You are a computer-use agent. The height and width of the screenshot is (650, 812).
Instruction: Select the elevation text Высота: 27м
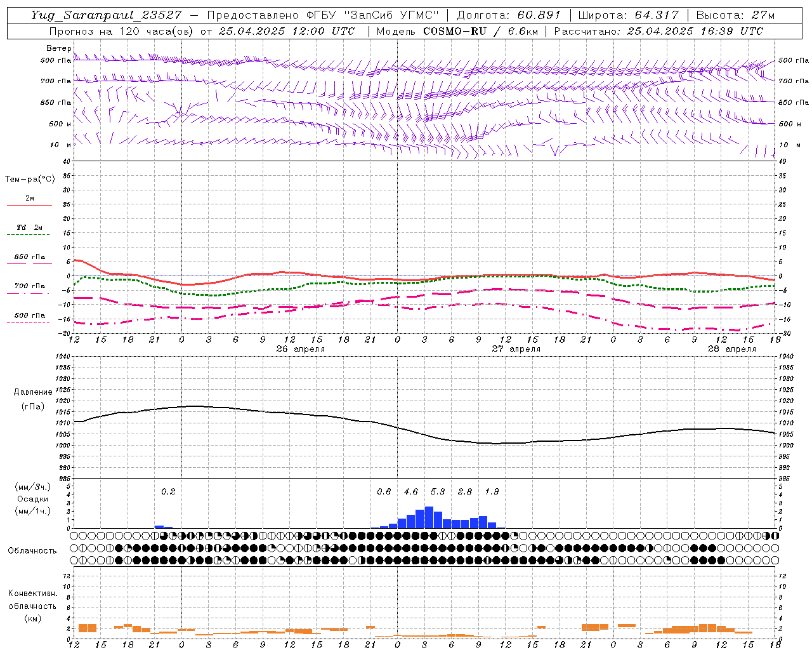pos(735,15)
